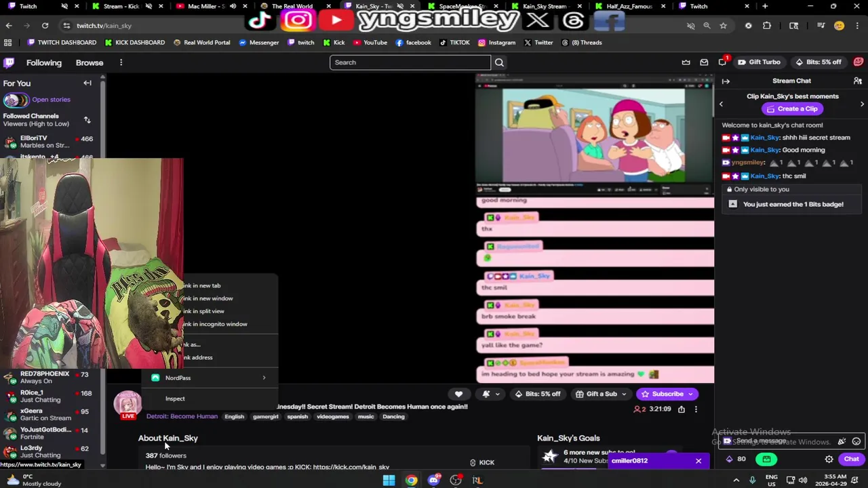
Task: Reload the page in Chrome
Action: pos(45,26)
